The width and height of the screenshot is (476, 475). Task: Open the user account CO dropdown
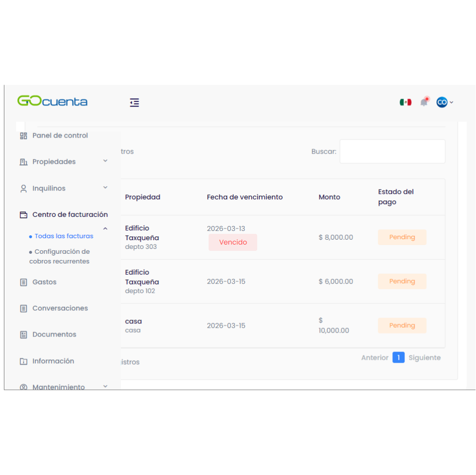(444, 102)
